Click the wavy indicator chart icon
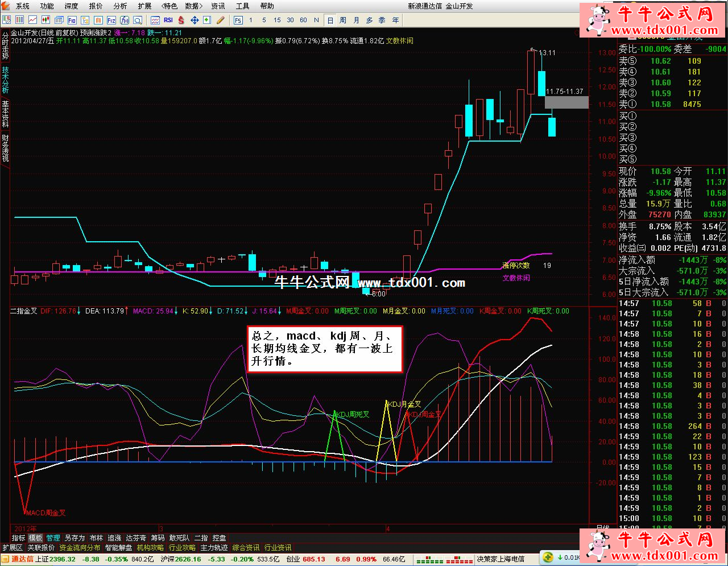 (155, 20)
